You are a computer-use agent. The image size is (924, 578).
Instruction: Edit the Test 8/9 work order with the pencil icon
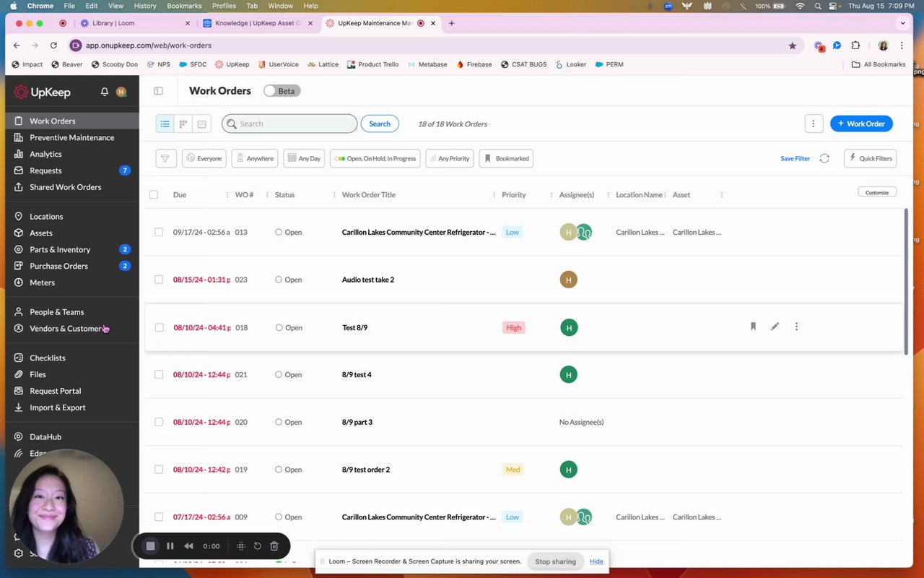click(x=775, y=327)
